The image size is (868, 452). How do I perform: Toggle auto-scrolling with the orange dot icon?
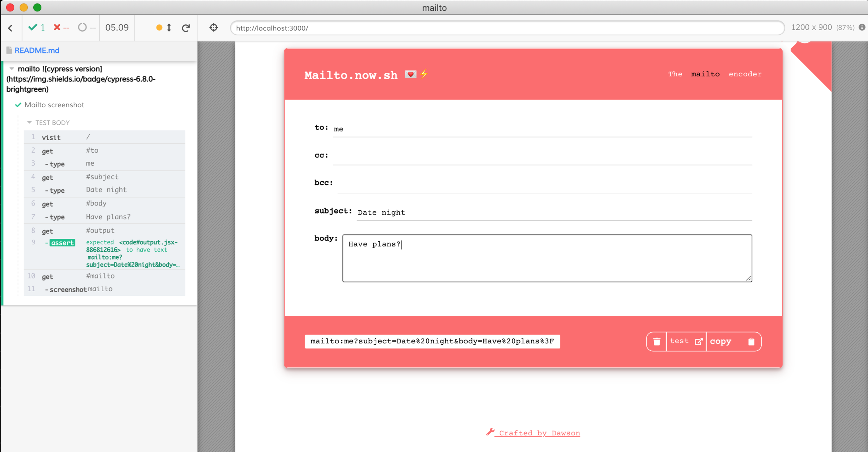[x=159, y=28]
